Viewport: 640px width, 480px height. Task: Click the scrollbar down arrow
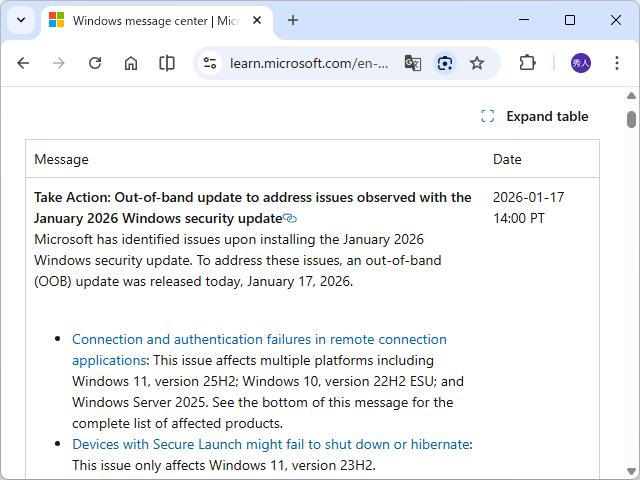pyautogui.click(x=631, y=471)
